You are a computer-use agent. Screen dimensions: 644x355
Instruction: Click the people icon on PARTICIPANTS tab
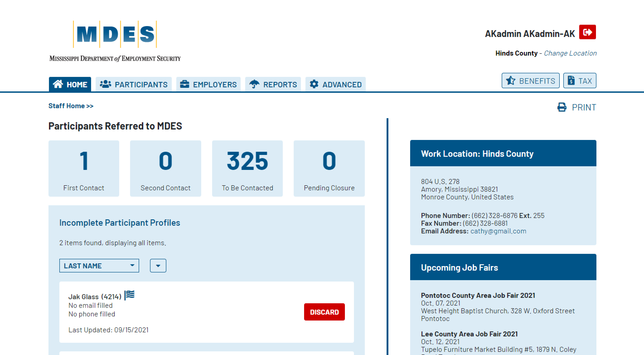[105, 84]
